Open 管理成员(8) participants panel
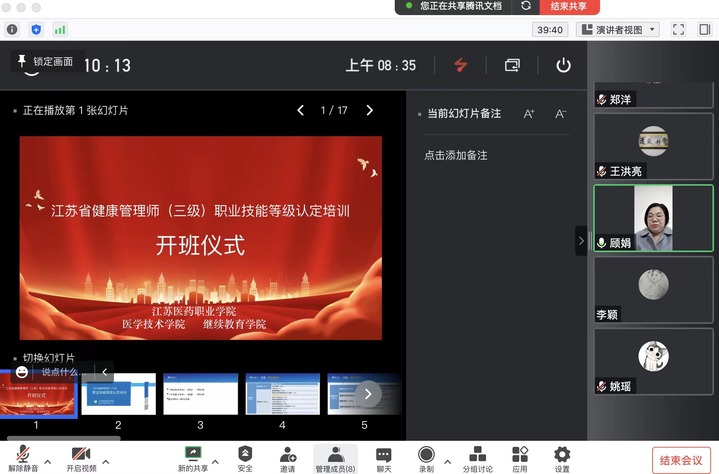This screenshot has width=719, height=474. click(335, 457)
